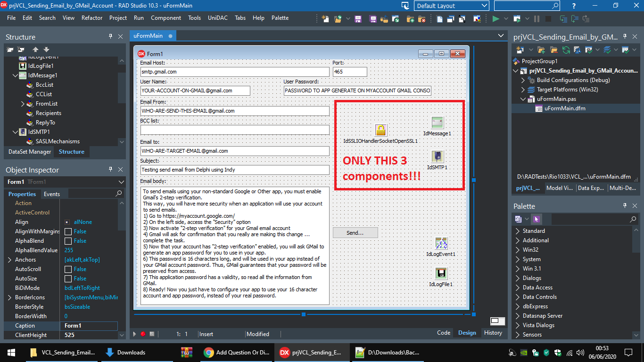Image resolution: width=644 pixels, height=362 pixels.
Task: Click the Pause toolbar icon
Action: click(537, 19)
